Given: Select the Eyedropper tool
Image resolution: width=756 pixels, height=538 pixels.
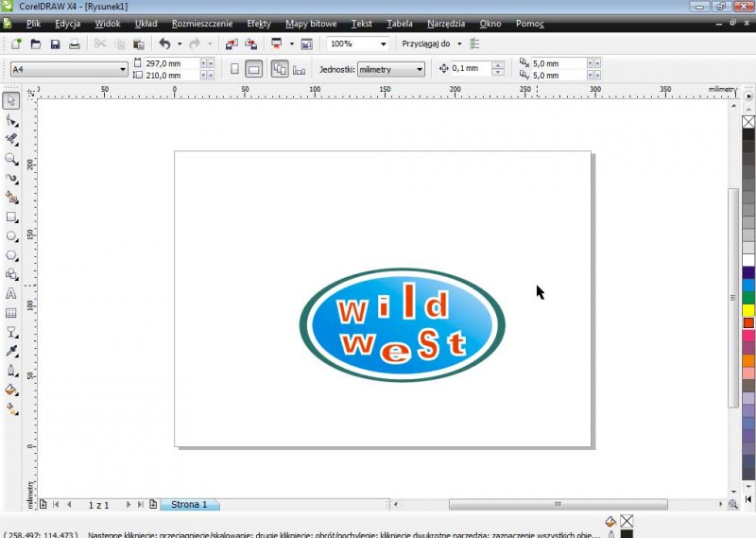Looking at the screenshot, I should point(11,351).
